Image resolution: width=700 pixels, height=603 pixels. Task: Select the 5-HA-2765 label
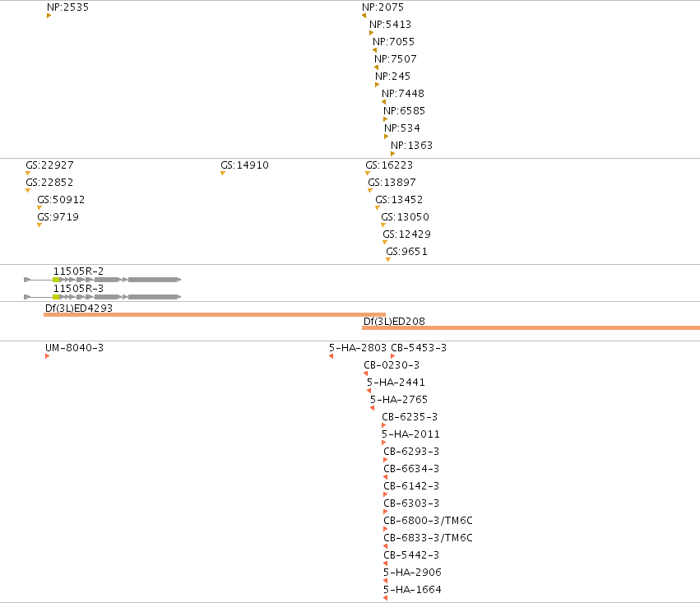[399, 400]
